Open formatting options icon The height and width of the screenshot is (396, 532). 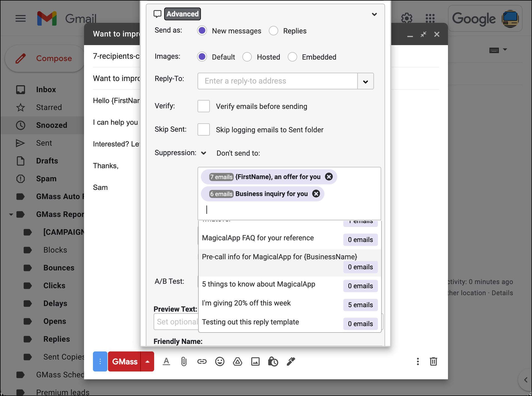click(x=166, y=361)
